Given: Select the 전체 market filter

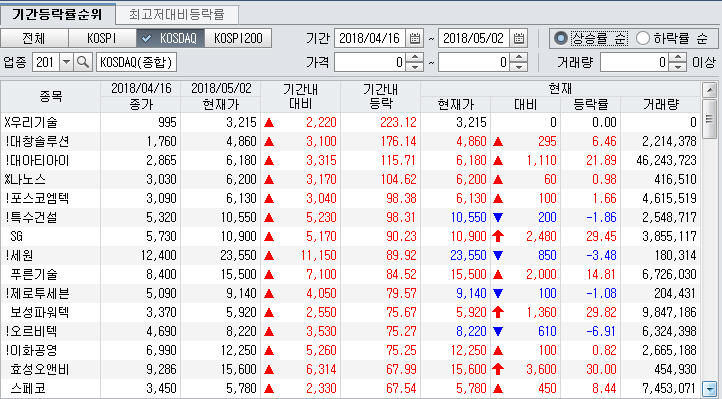Looking at the screenshot, I should (x=34, y=38).
